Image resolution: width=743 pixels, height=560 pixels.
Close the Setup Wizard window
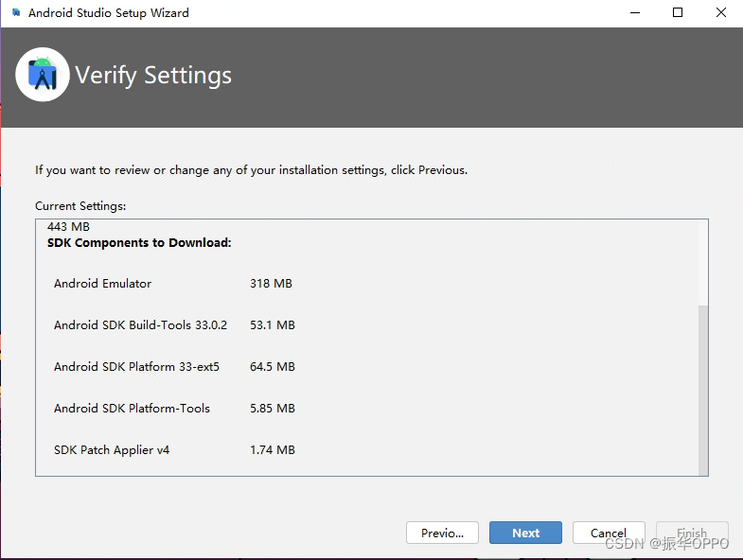click(720, 13)
